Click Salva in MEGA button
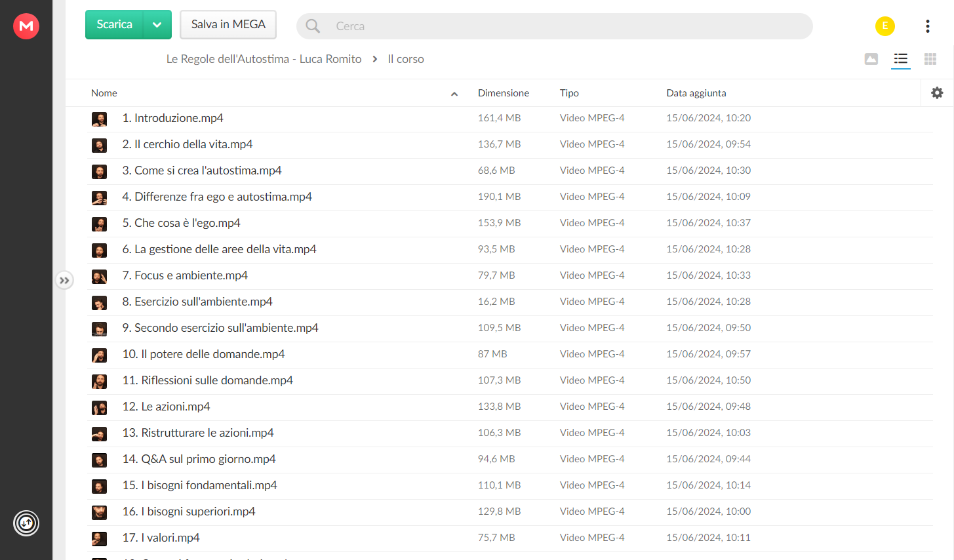 (x=228, y=25)
